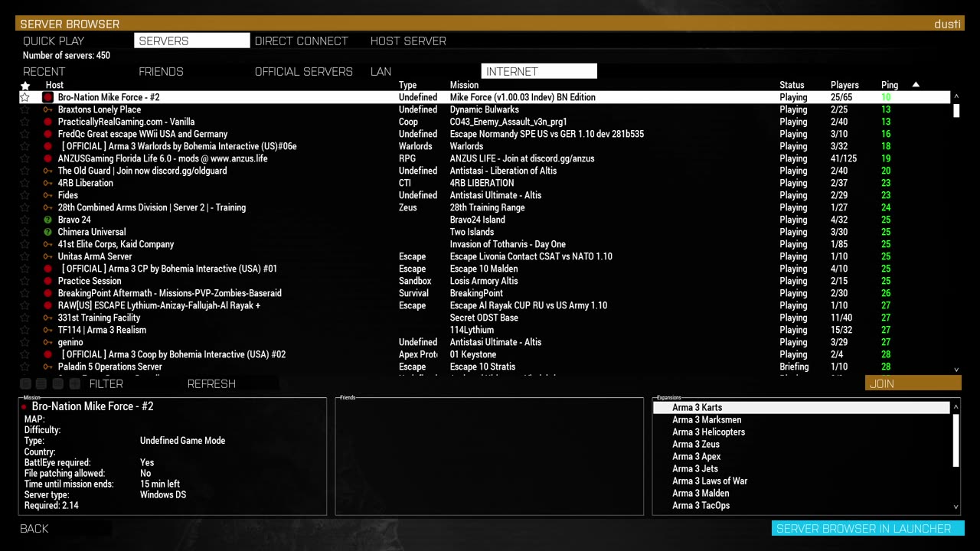Image resolution: width=980 pixels, height=551 pixels.
Task: Click the server list scrollbar thumb
Action: [x=956, y=109]
